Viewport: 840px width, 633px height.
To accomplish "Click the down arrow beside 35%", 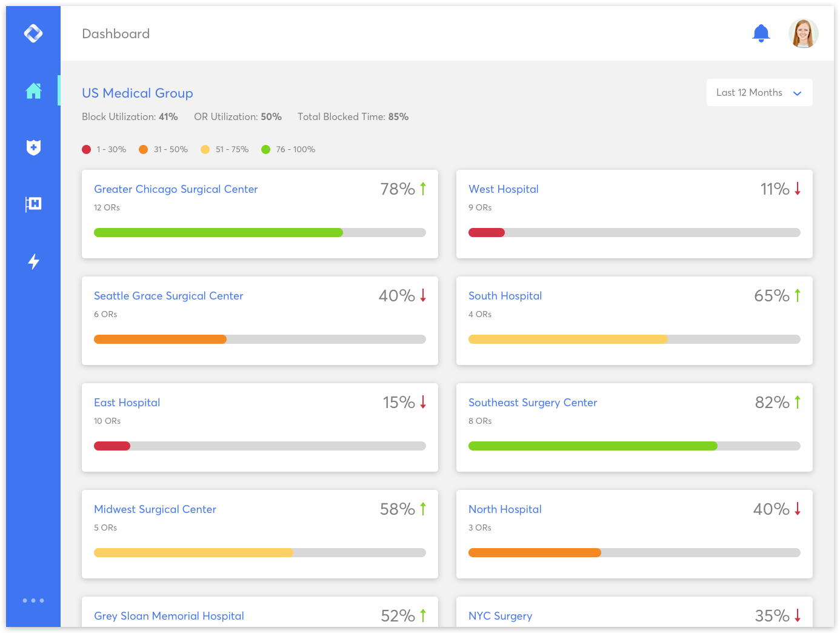I will coord(798,615).
